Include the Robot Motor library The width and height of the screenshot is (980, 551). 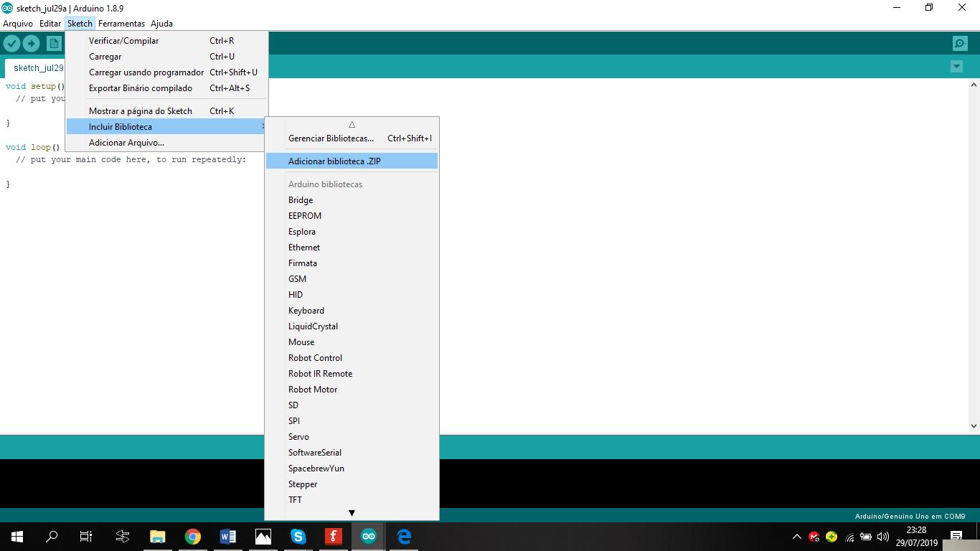[x=352, y=390]
